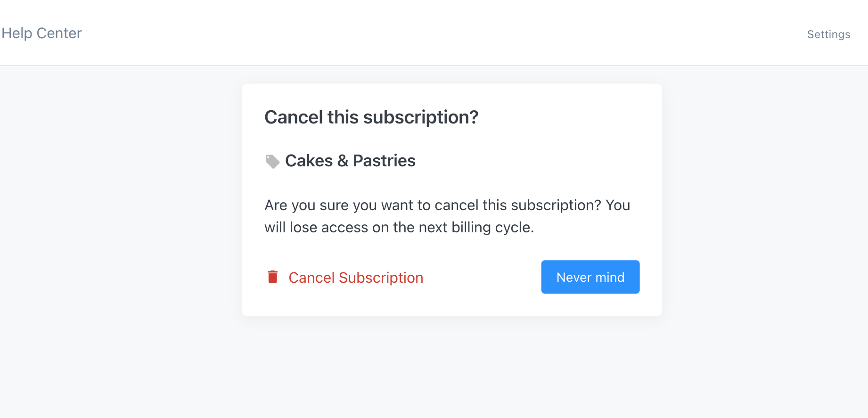Click the word "Pastries" in the subscription title

click(x=384, y=161)
